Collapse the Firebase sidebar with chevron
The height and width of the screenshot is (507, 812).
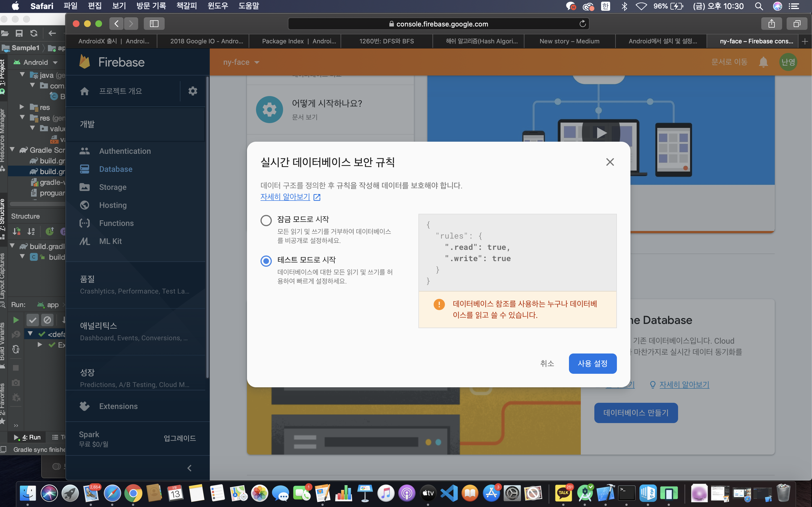[x=189, y=468]
